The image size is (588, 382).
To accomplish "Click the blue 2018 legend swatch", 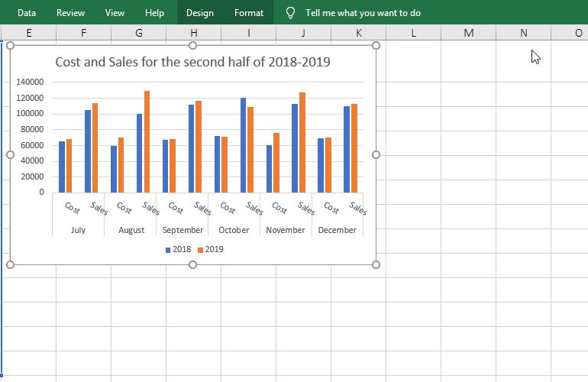I will coord(168,250).
